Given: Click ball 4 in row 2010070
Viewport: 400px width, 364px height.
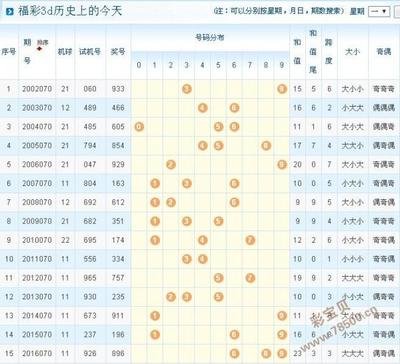Looking at the screenshot, I should (x=203, y=240).
